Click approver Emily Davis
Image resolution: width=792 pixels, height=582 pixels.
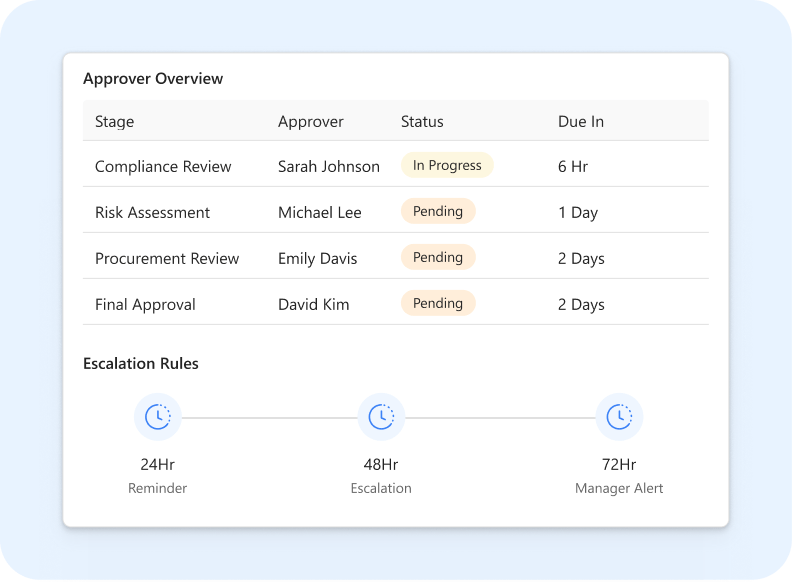coord(318,259)
